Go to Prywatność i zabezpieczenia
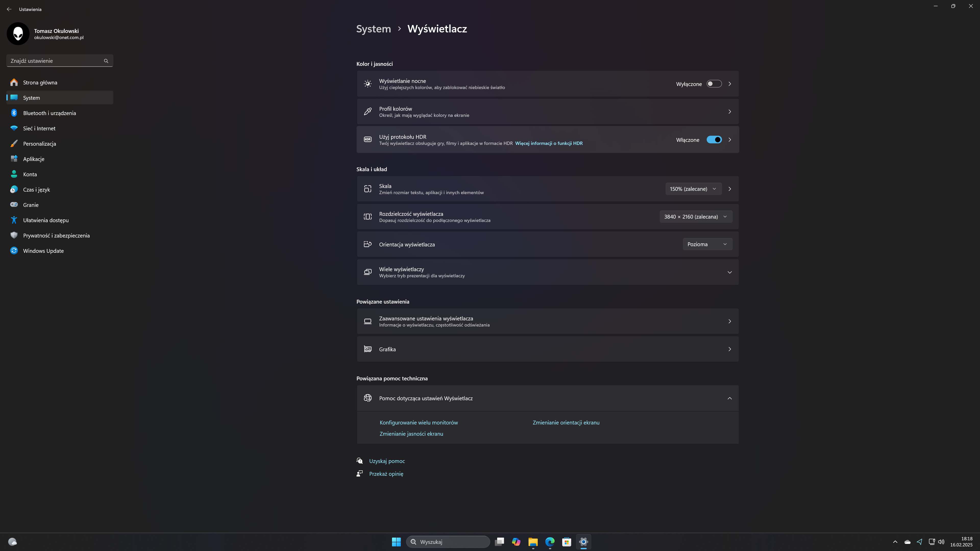 click(56, 235)
